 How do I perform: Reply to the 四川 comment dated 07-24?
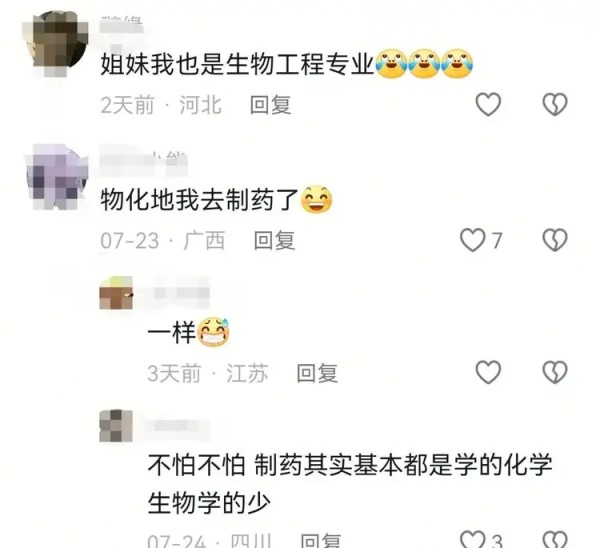click(321, 540)
